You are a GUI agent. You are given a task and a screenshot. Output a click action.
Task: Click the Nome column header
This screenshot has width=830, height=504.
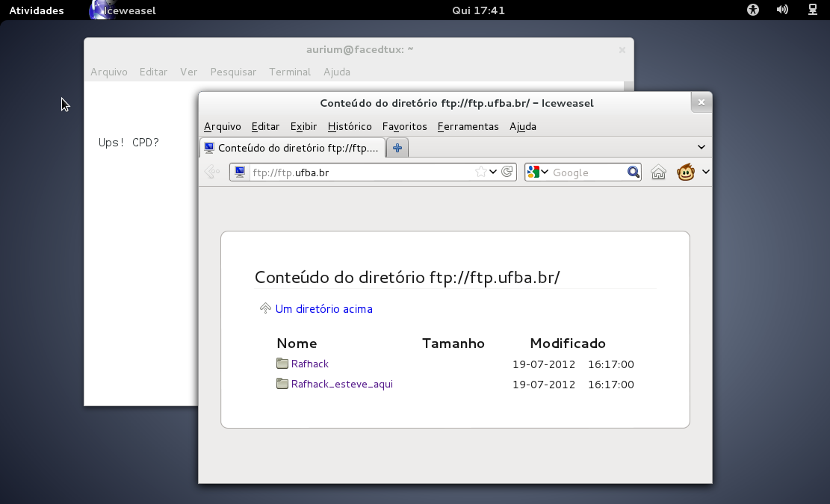(x=297, y=343)
